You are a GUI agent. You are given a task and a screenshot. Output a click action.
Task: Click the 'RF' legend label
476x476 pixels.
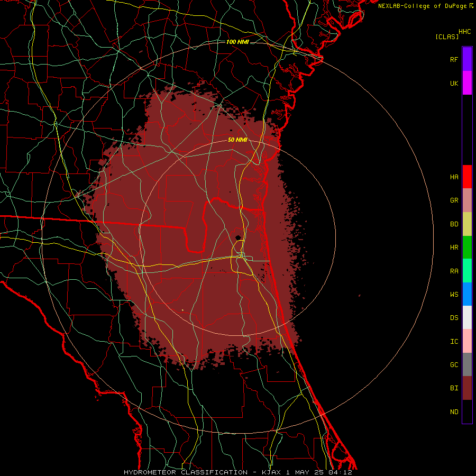point(454,59)
